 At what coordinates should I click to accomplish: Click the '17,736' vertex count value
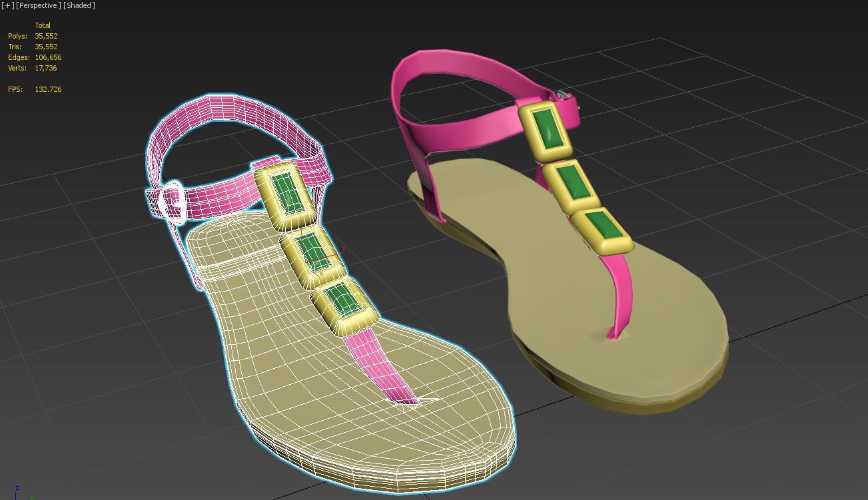tap(46, 68)
